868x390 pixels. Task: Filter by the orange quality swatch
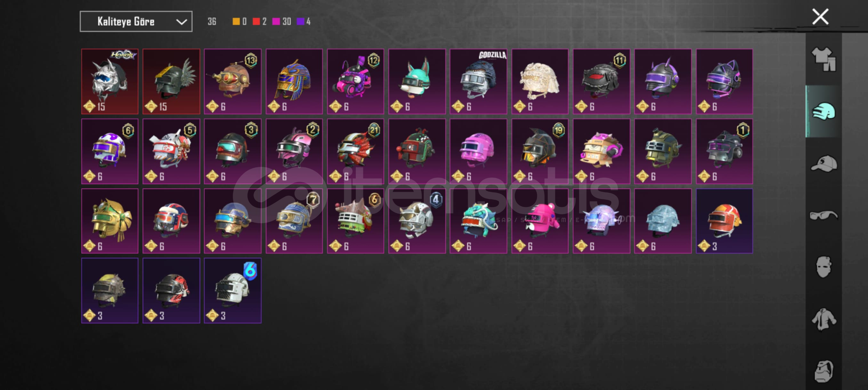click(x=239, y=22)
